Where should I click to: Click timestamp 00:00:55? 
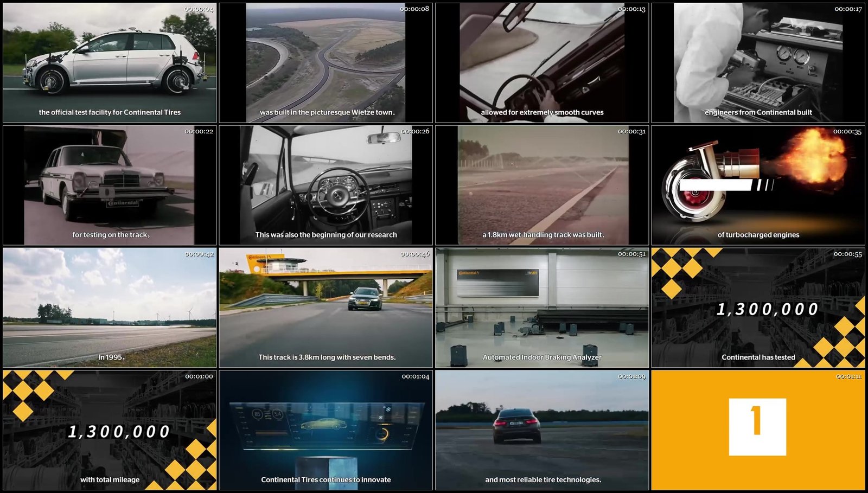[x=848, y=254]
